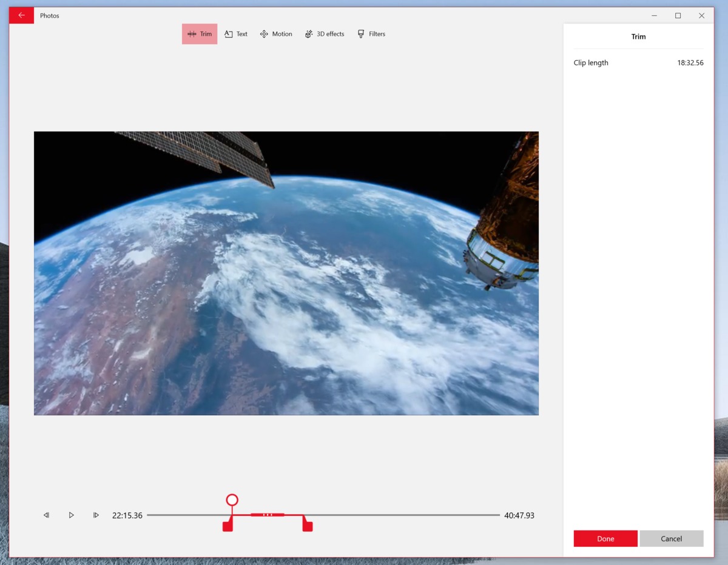This screenshot has height=565, width=728.
Task: Click the start timestamp 22:15.36
Action: coord(127,515)
